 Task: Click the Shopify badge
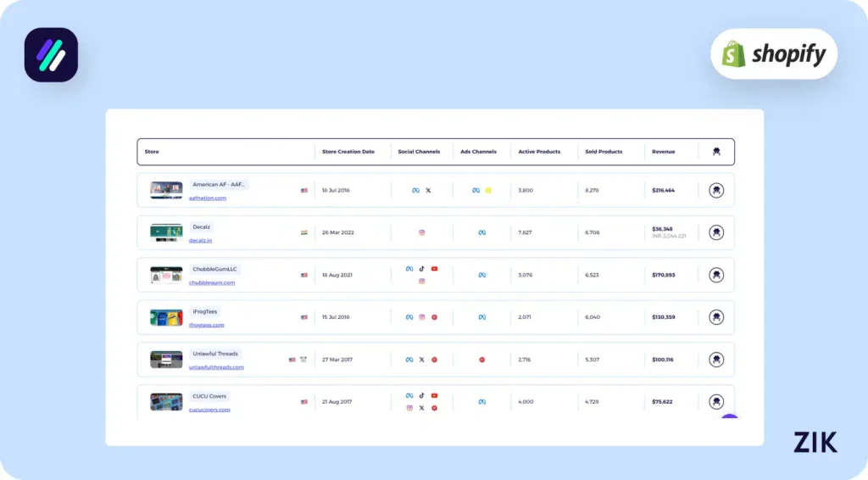[x=773, y=53]
